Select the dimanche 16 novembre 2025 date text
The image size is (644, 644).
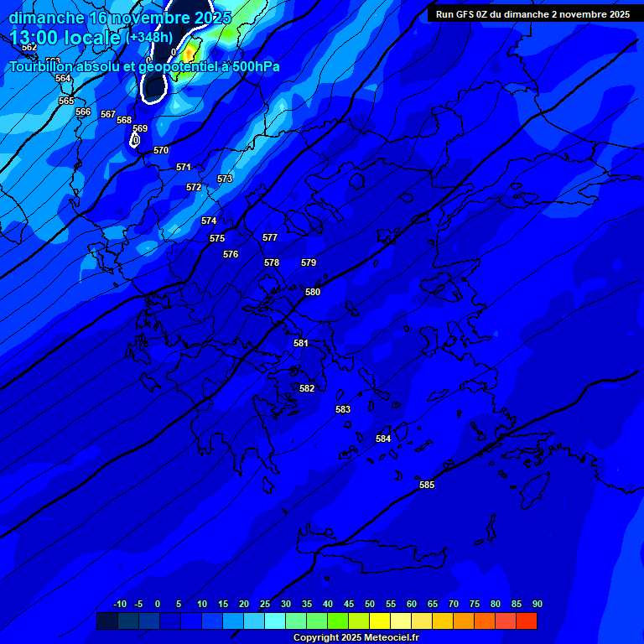119,18
